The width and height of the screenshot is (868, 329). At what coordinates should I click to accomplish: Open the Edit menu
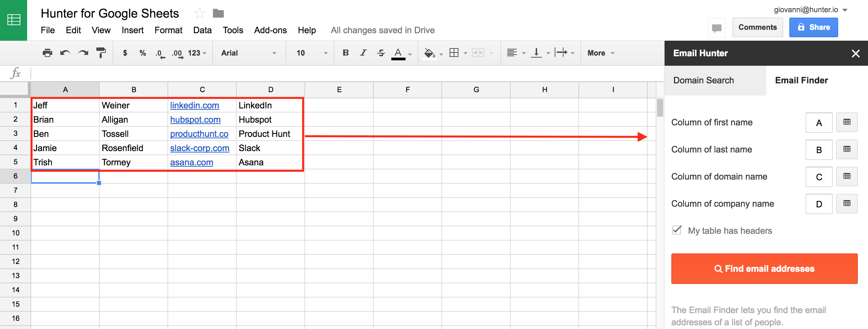(x=73, y=30)
